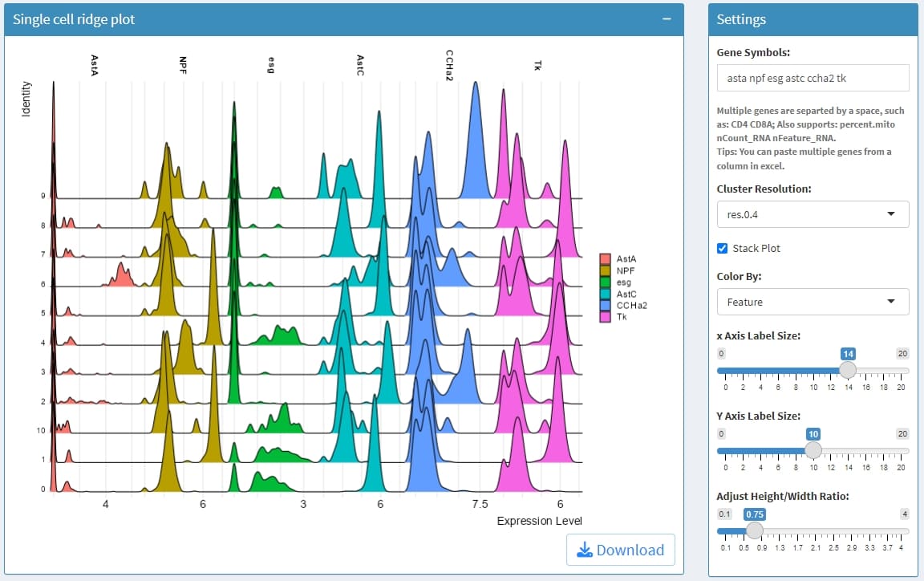The width and height of the screenshot is (924, 581).
Task: Click the Tk pink legend swatch
Action: pyautogui.click(x=606, y=318)
